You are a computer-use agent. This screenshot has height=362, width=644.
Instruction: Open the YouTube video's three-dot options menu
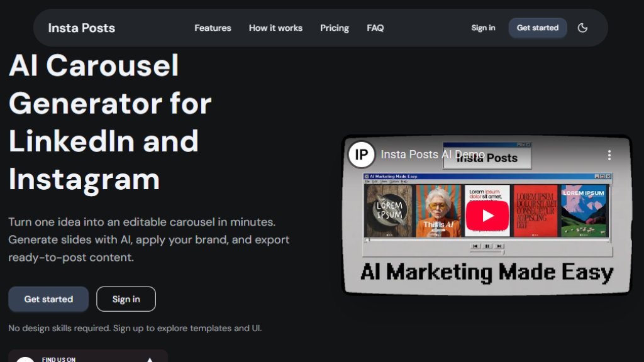click(x=608, y=155)
